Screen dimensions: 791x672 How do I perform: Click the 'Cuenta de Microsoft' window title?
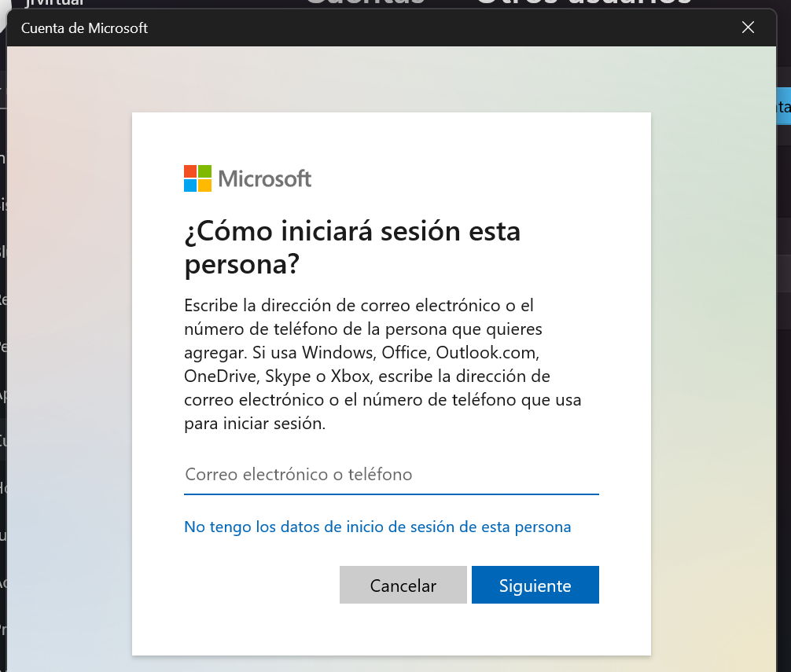[84, 28]
